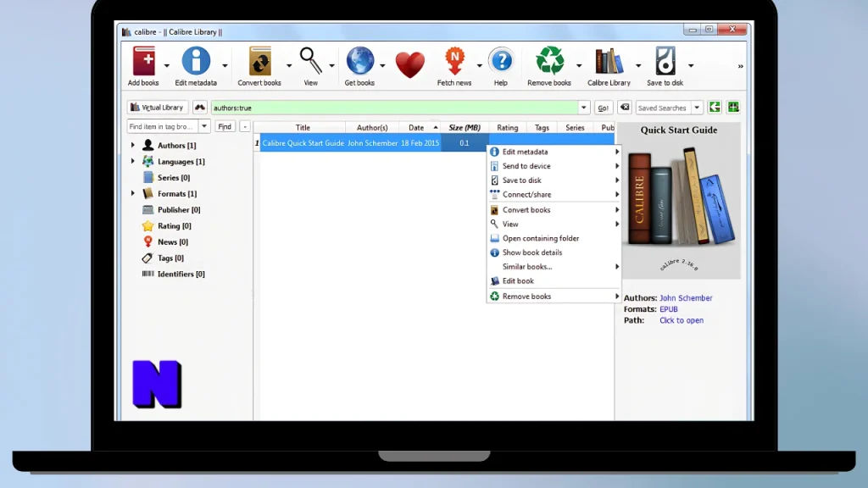
Task: Open the Help question mark icon
Action: click(x=501, y=61)
